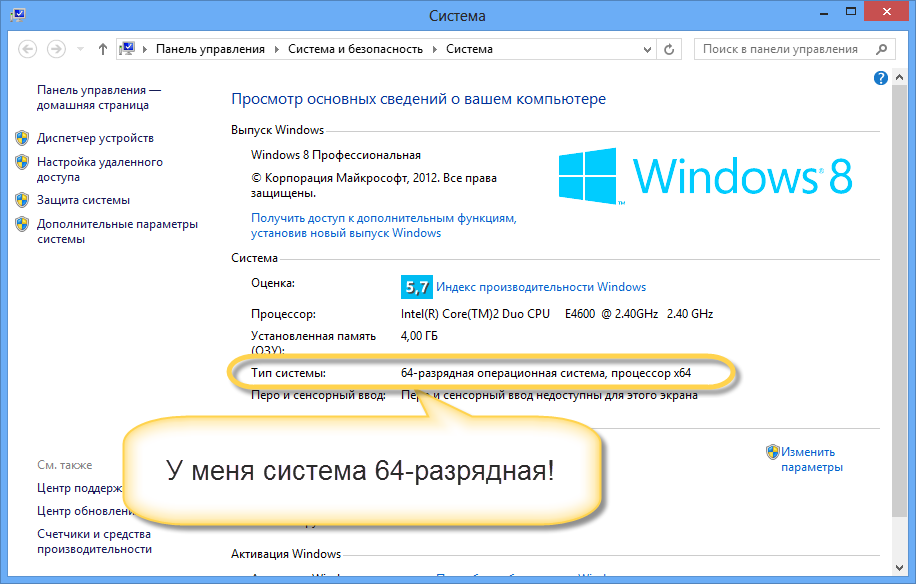
Task: Open Счетчики и средства производительности link
Action: (x=95, y=541)
